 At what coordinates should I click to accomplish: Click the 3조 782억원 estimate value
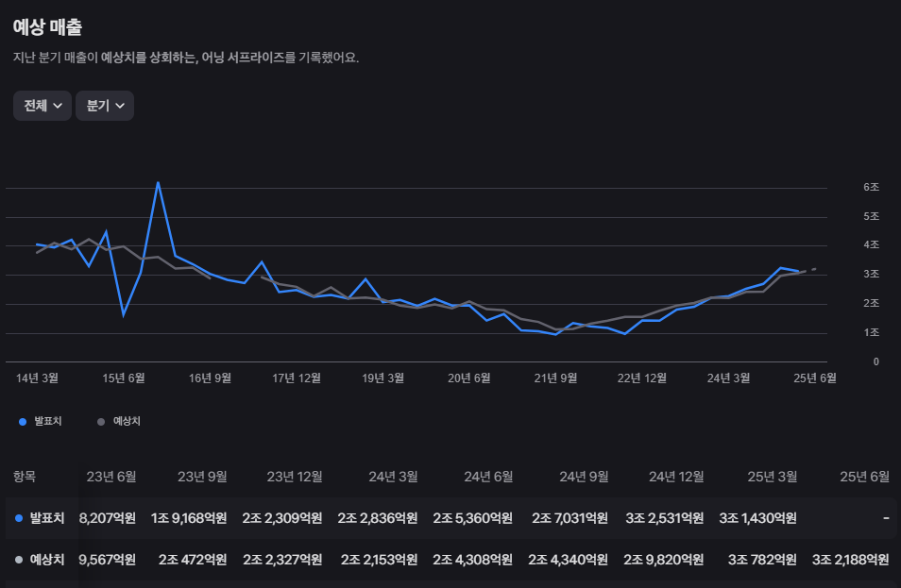(762, 560)
